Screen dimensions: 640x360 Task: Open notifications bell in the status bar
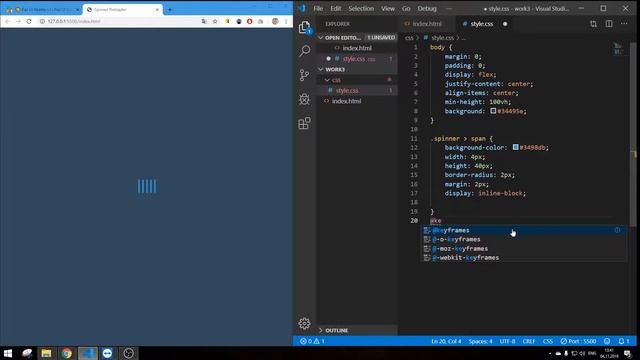tap(624, 341)
